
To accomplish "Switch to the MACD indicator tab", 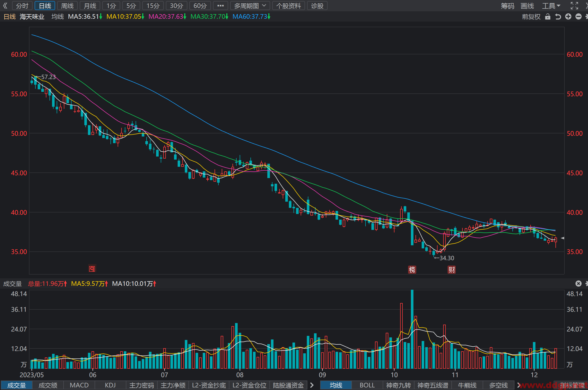I will pos(79,385).
